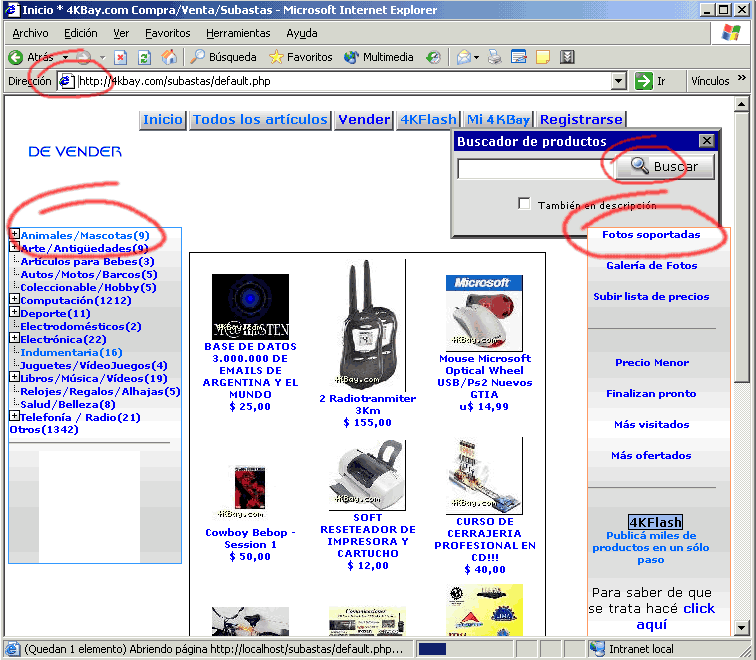
Task: Open the Favoritos menu
Action: [168, 33]
